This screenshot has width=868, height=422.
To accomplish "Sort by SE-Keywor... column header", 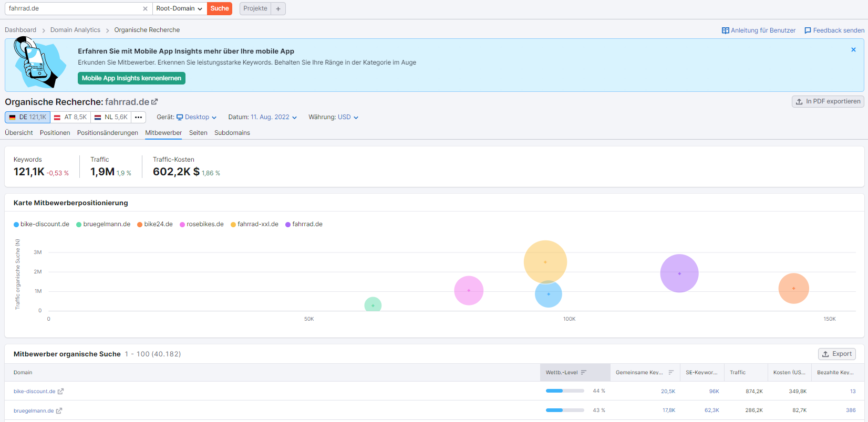I will 701,373.
